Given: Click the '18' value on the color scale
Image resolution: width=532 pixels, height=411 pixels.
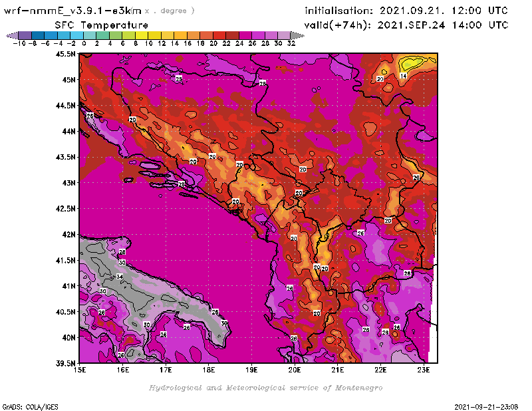Looking at the screenshot, I should [200, 43].
